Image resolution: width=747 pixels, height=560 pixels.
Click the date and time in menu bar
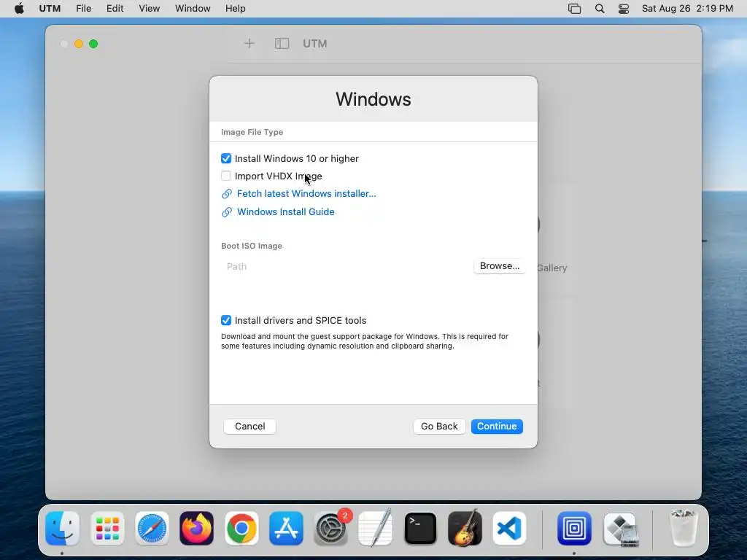click(x=687, y=9)
